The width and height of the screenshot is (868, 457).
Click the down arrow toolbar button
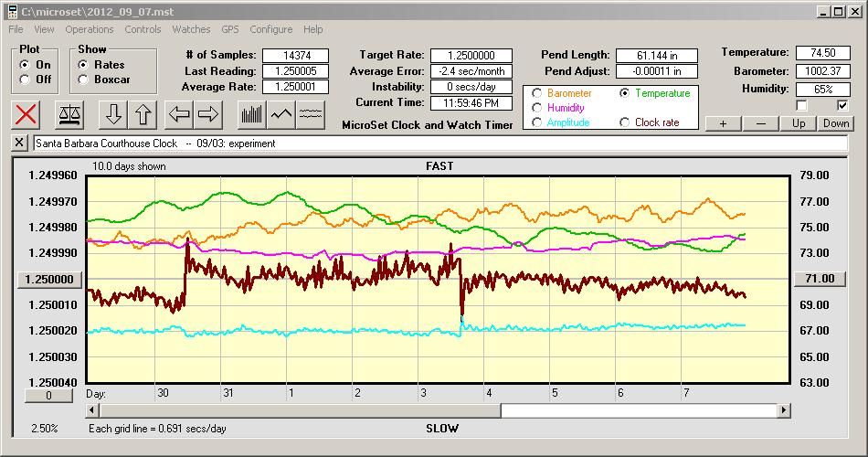(113, 114)
